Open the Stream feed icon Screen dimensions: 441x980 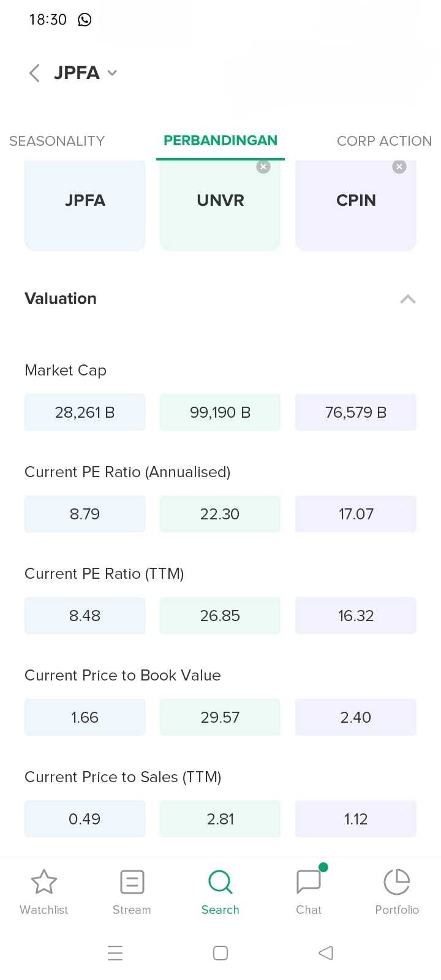coord(132,883)
